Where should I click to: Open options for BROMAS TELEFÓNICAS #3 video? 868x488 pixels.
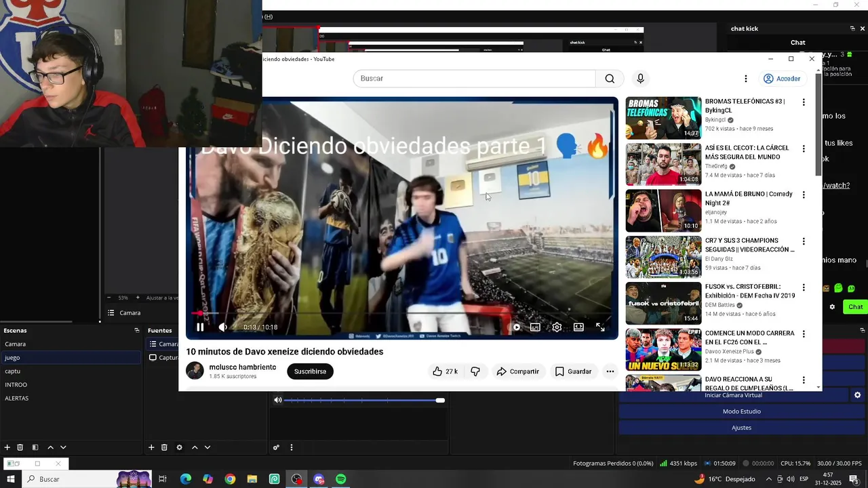pos(804,102)
